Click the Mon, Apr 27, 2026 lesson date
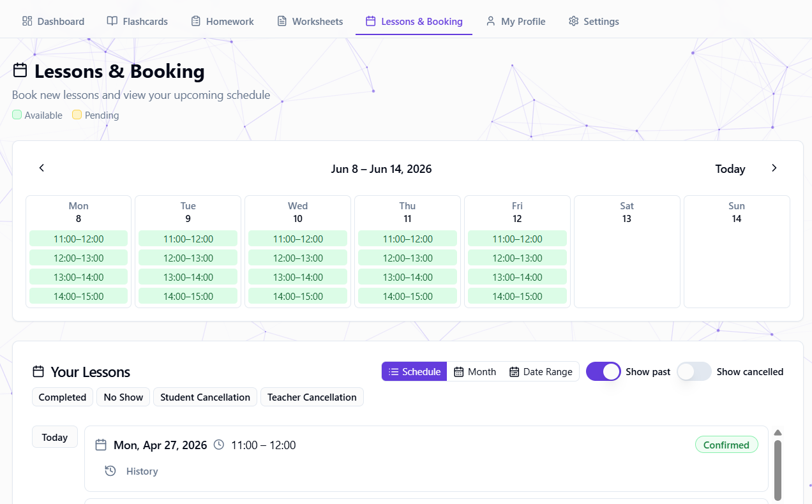 click(160, 445)
